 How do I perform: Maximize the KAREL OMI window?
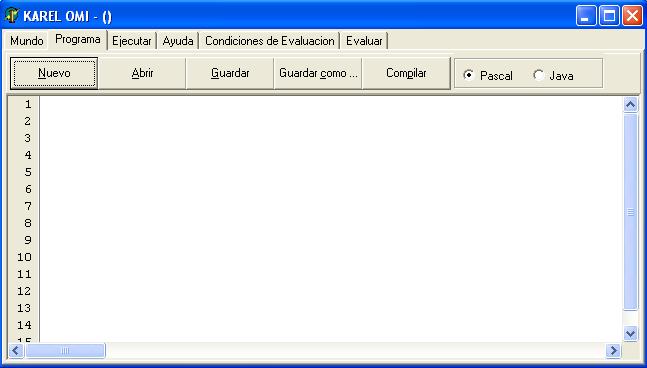coord(609,16)
